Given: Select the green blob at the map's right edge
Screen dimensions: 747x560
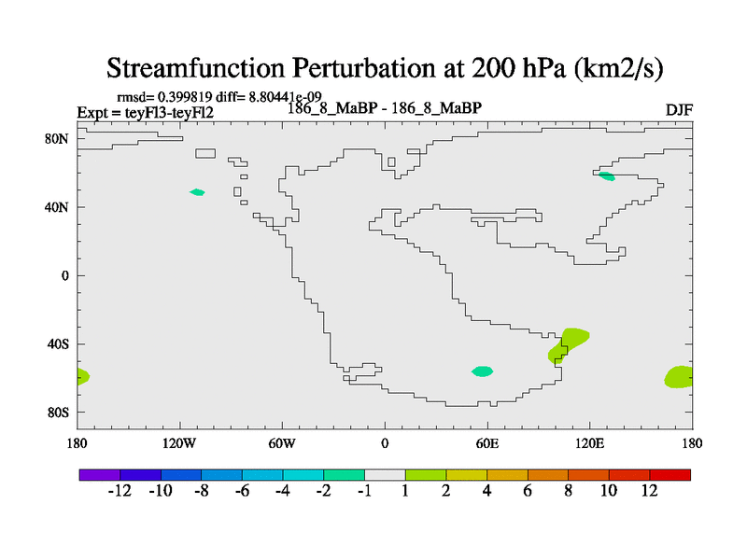Looking at the screenshot, I should coord(679,377).
